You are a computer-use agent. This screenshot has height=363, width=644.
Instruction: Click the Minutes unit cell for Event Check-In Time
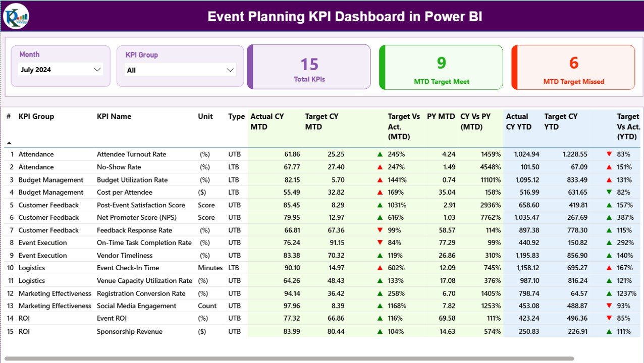(x=210, y=268)
